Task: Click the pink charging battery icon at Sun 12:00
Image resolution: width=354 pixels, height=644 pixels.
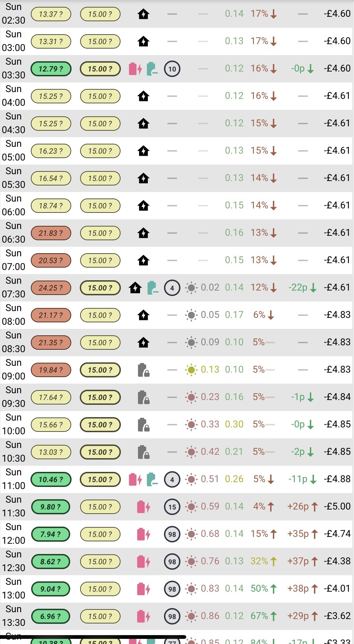Action: click(x=143, y=534)
